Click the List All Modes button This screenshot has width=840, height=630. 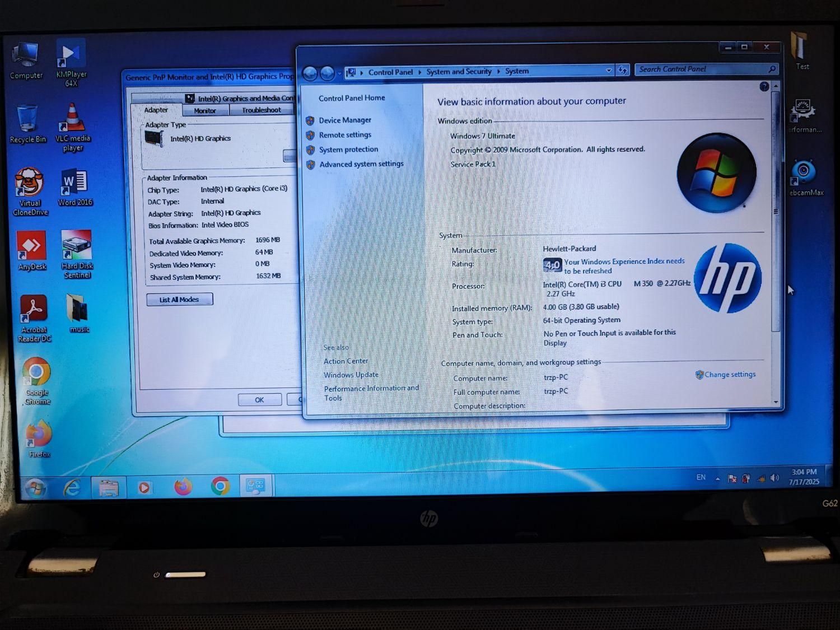coord(180,300)
